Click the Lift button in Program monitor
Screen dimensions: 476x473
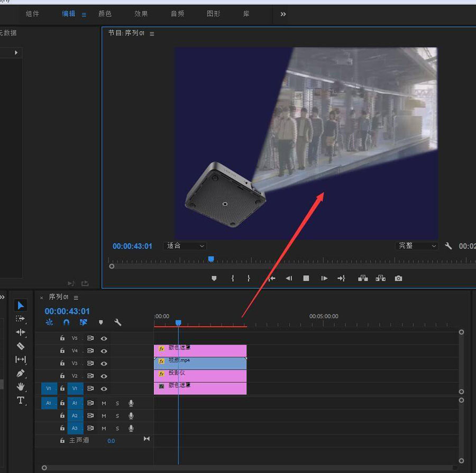click(x=363, y=279)
